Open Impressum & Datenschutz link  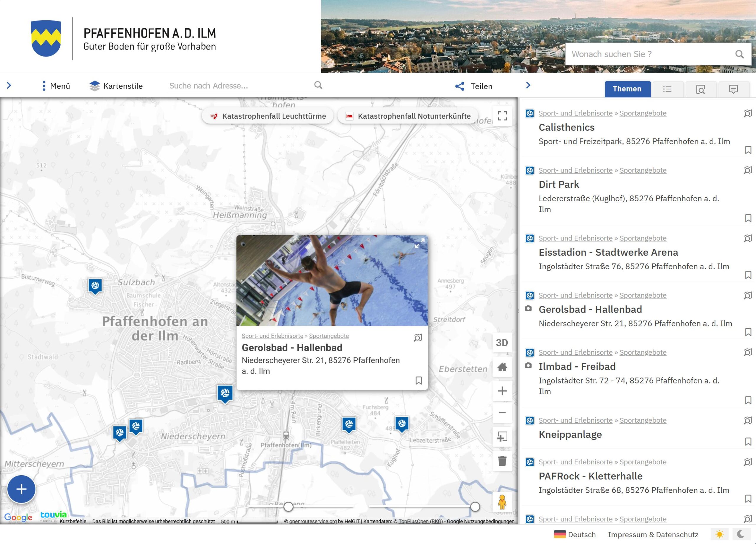[x=653, y=535]
